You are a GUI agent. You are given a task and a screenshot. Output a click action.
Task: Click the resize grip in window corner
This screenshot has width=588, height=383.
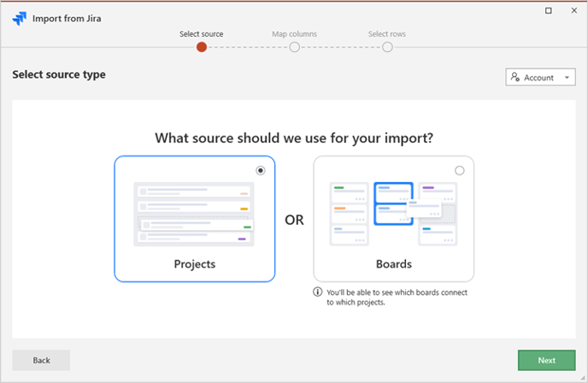click(x=583, y=378)
